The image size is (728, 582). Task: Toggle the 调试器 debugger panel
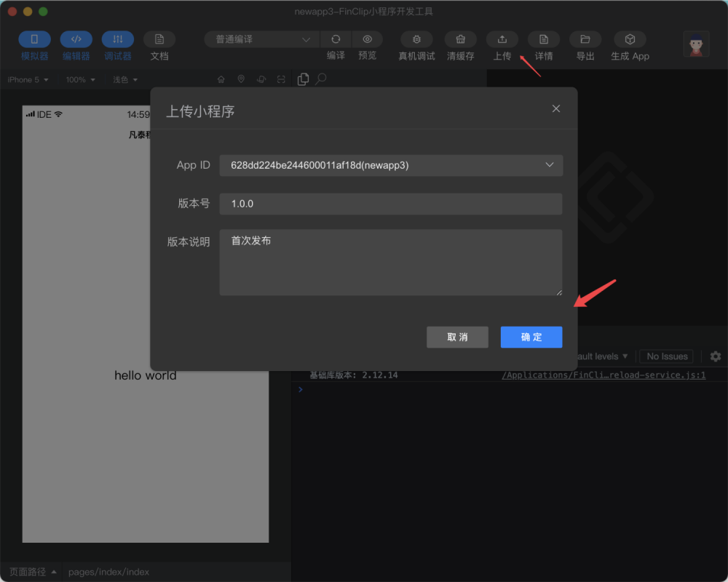tap(118, 39)
